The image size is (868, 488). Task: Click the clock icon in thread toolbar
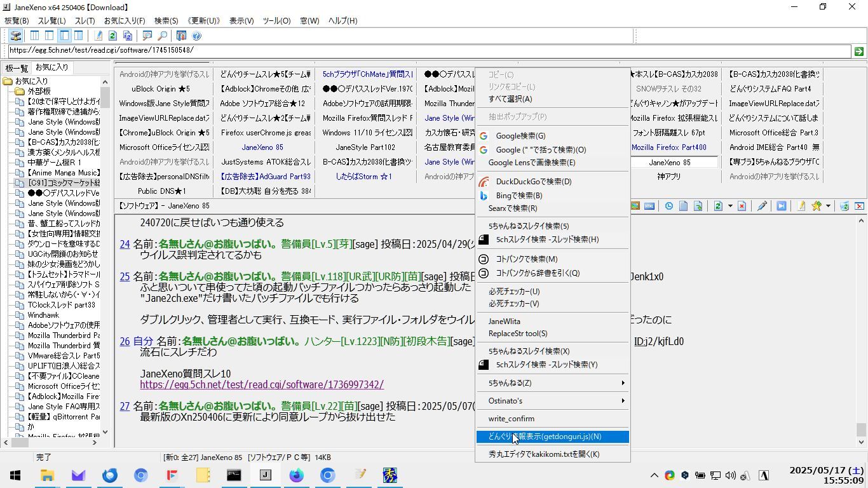(668, 206)
